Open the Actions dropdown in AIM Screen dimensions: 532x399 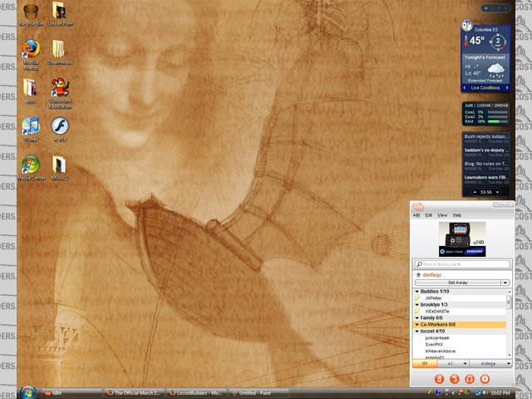pyautogui.click(x=490, y=363)
